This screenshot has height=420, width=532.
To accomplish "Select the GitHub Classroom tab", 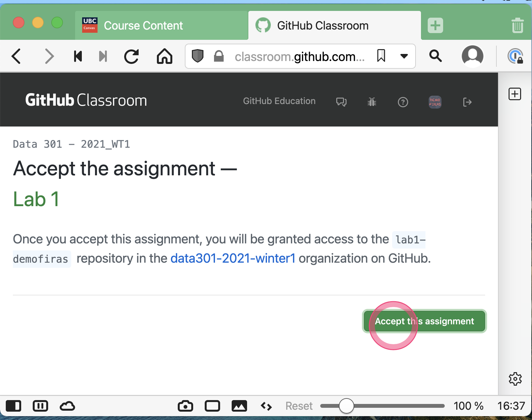I will pos(335,25).
